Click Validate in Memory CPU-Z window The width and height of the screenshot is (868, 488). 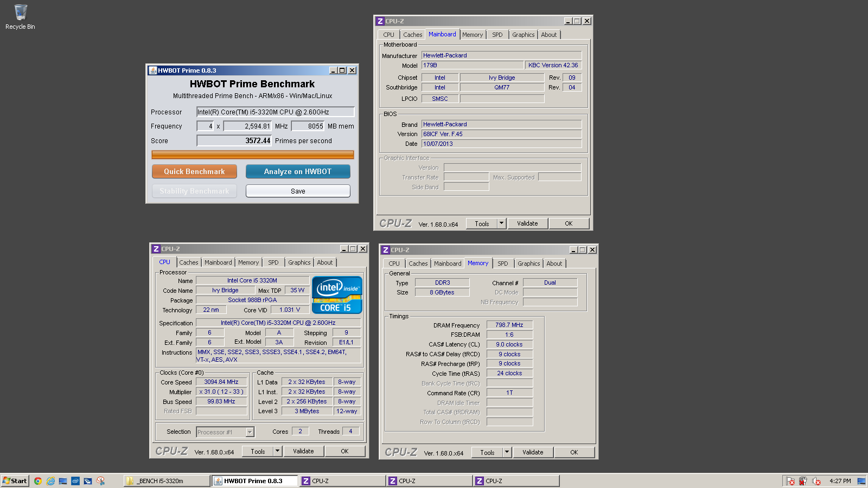pos(533,452)
